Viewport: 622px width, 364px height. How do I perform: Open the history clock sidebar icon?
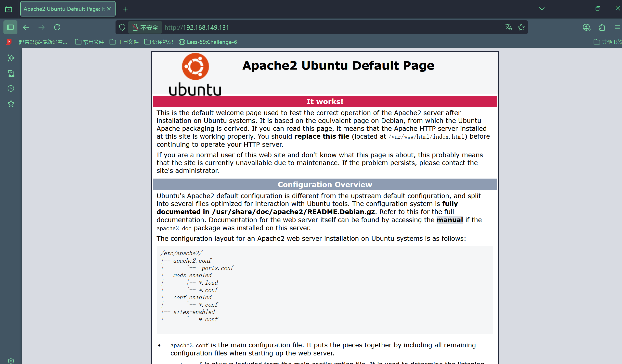tap(11, 88)
